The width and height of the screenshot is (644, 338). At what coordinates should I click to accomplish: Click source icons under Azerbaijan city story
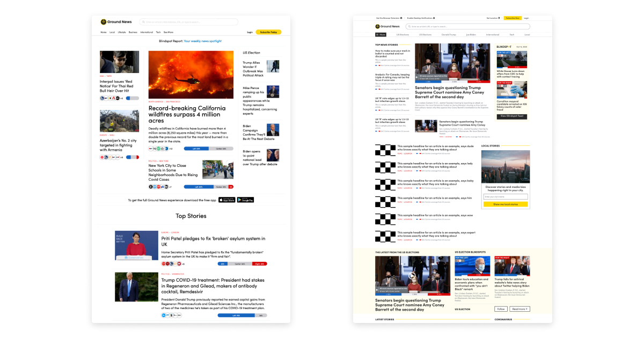click(111, 157)
